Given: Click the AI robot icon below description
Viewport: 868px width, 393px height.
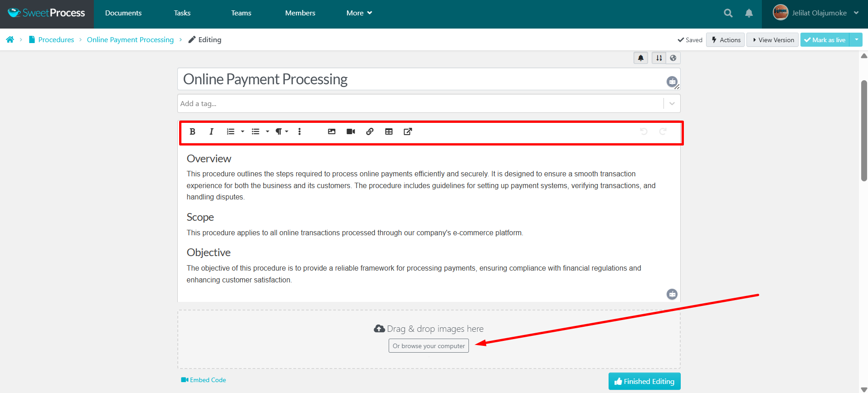Looking at the screenshot, I should click(672, 294).
